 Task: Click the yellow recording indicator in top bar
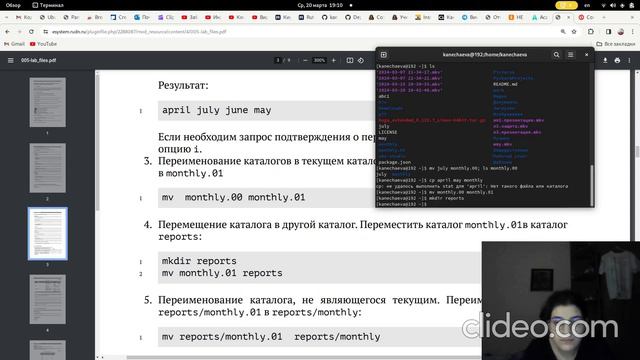click(x=566, y=5)
